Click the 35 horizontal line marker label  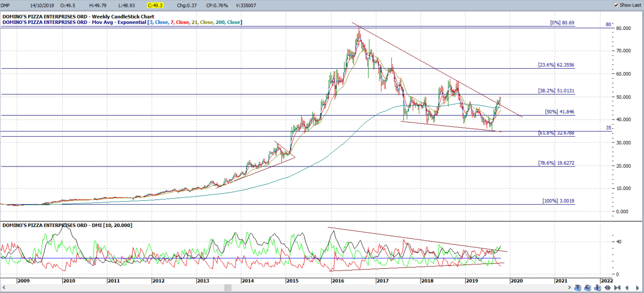[608, 128]
